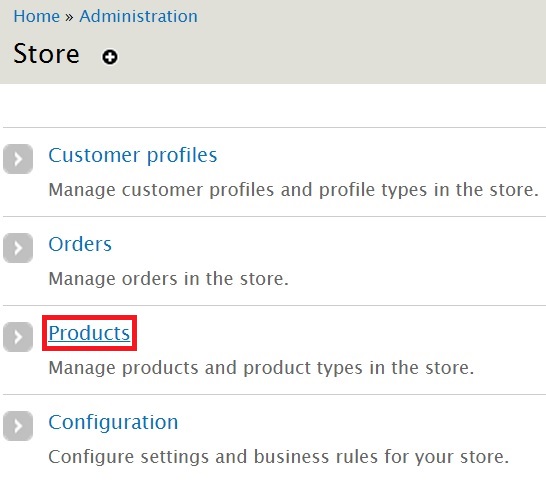This screenshot has width=546, height=485.
Task: Click the arrow icon beside Customer profiles
Action: [18, 159]
